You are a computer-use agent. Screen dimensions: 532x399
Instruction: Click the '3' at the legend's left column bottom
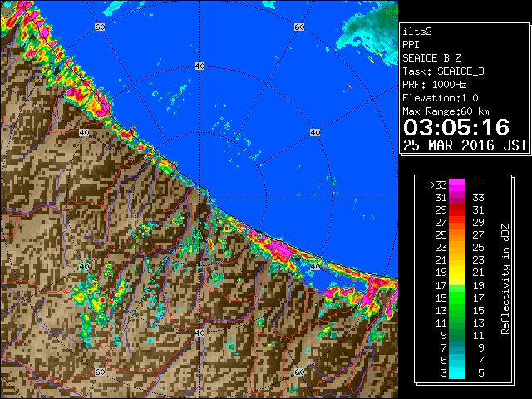[444, 373]
